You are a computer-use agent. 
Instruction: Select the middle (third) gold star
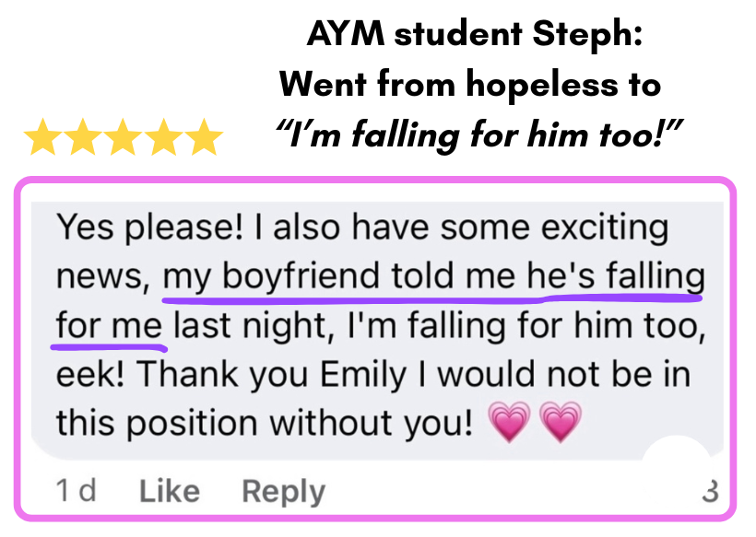click(123, 139)
